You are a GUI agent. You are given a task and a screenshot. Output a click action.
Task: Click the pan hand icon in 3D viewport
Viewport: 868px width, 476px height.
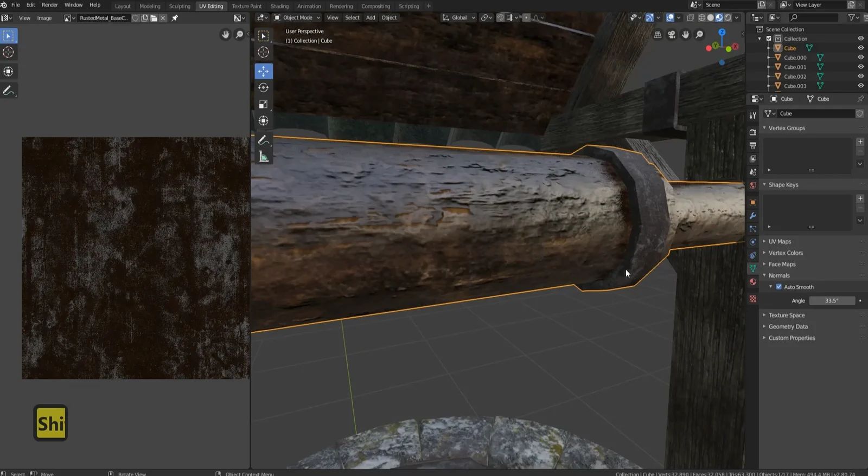[686, 35]
